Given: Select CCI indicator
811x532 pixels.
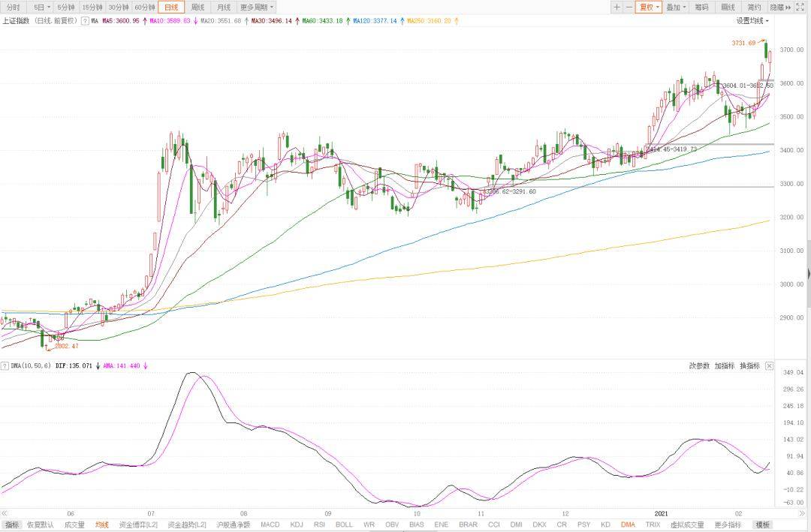Looking at the screenshot, I should click(494, 524).
